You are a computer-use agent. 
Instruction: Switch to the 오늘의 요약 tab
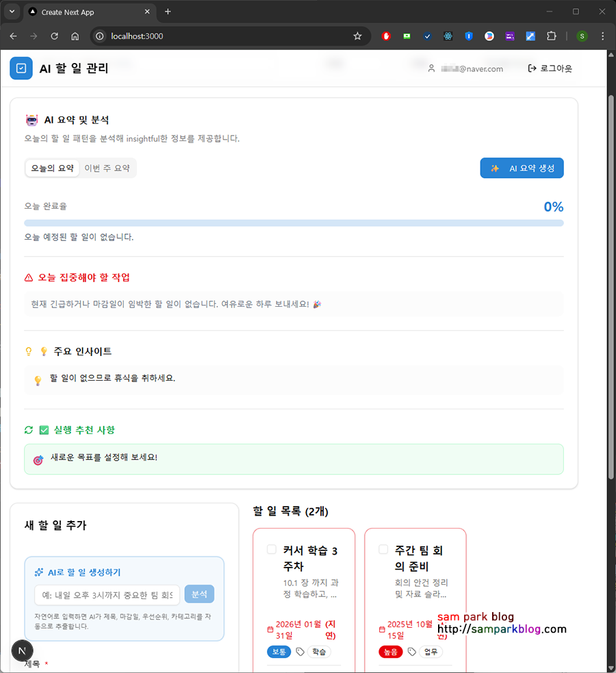pyautogui.click(x=52, y=168)
